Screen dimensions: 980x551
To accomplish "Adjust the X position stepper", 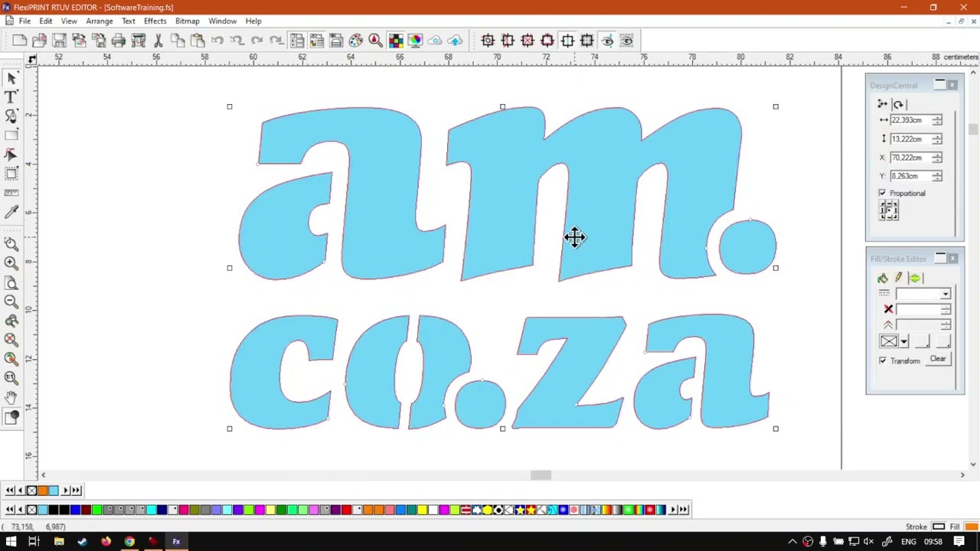I will pyautogui.click(x=937, y=158).
